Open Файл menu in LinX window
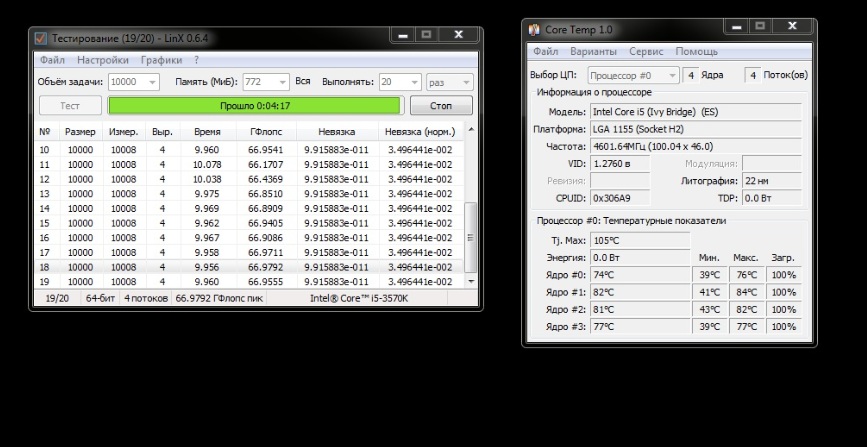This screenshot has width=867, height=447. pyautogui.click(x=52, y=60)
